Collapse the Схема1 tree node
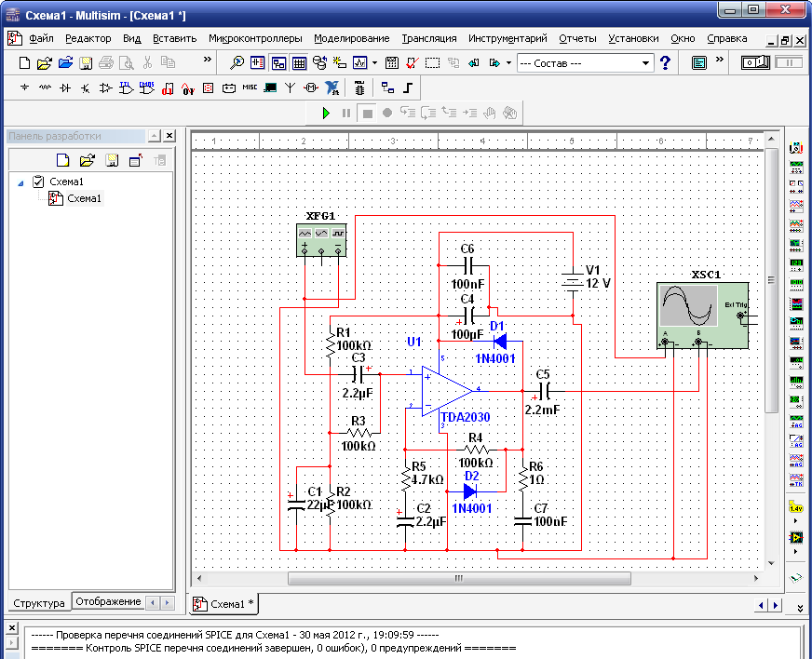Viewport: 812px width, 659px height. (20, 182)
